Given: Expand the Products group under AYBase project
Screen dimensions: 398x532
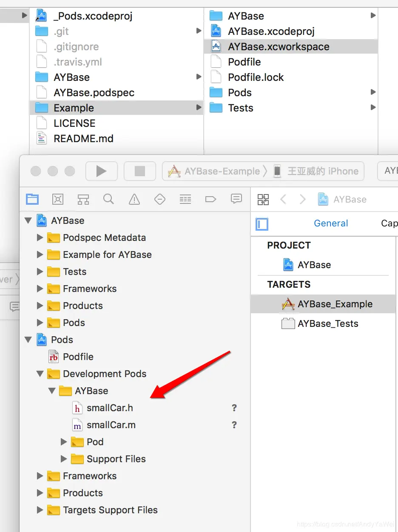Looking at the screenshot, I should pyautogui.click(x=40, y=306).
